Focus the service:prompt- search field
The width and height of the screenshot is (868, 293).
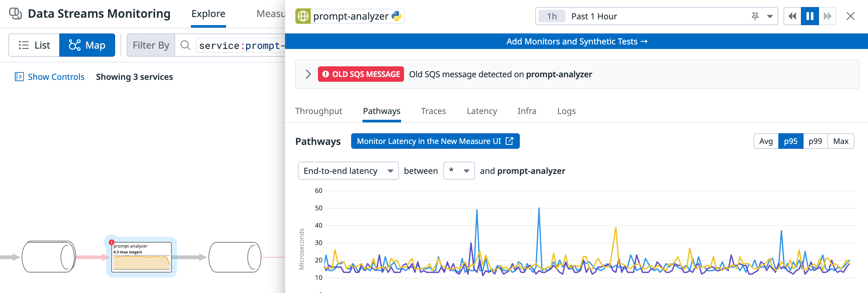coord(241,45)
